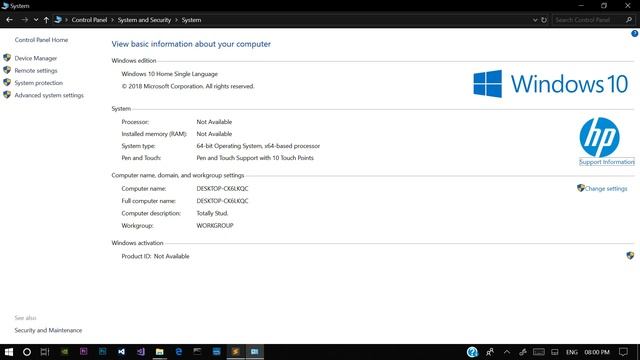Image resolution: width=640 pixels, height=360 pixels.
Task: Go back using the back arrow
Action: [x=9, y=20]
